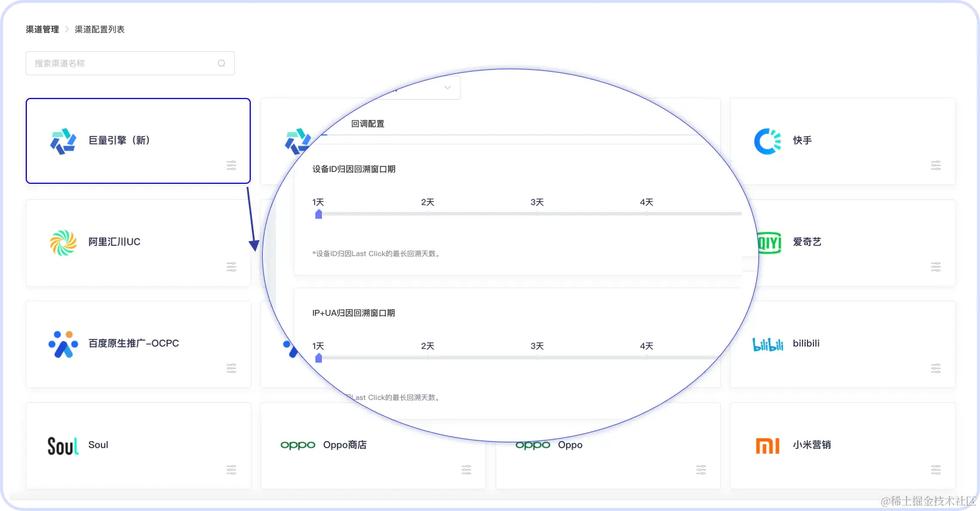Open settings icon on Oppo card
This screenshot has height=511, width=980.
701,470
